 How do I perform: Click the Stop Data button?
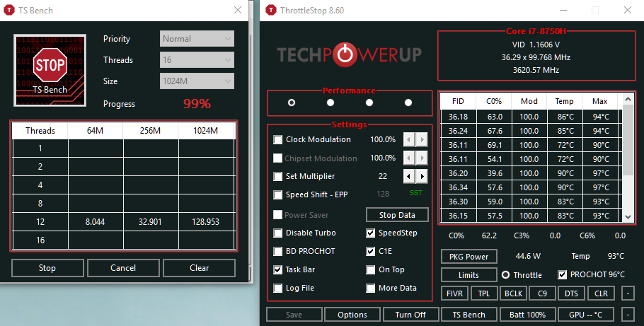pyautogui.click(x=397, y=215)
